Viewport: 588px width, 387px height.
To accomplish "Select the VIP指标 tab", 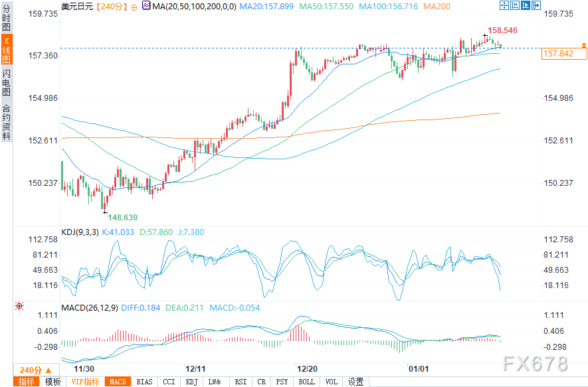I will (85, 382).
